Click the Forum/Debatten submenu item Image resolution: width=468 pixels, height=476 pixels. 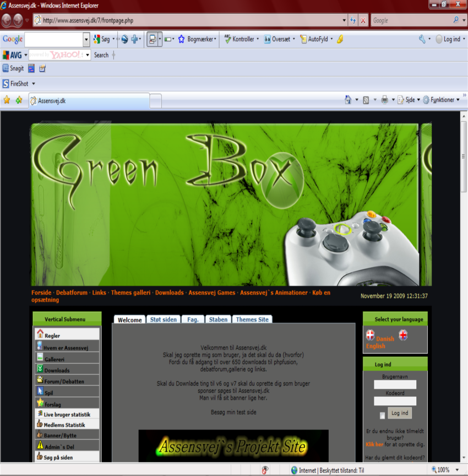pos(67,380)
